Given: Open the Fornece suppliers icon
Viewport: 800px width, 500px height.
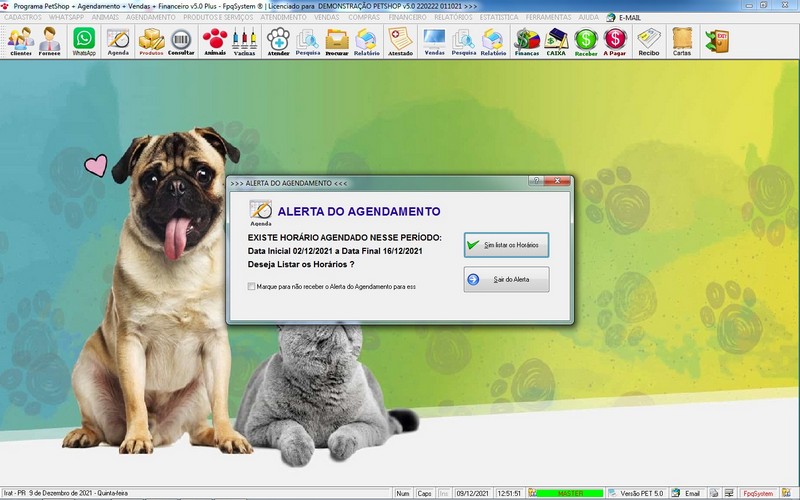Looking at the screenshot, I should point(49,41).
